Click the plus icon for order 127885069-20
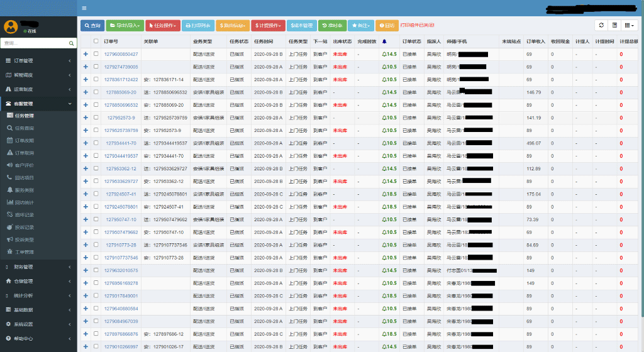Viewport: 644px width, 352px height. tap(86, 92)
